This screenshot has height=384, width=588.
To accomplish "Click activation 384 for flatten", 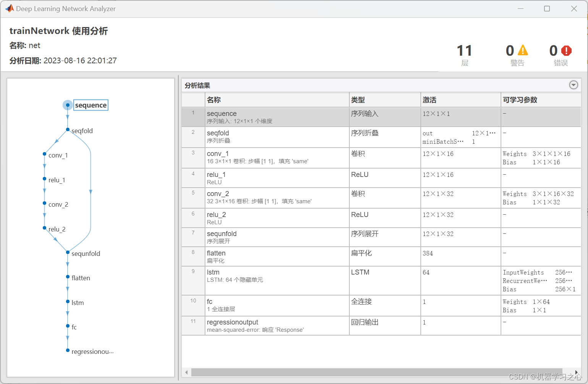I will click(x=428, y=254).
